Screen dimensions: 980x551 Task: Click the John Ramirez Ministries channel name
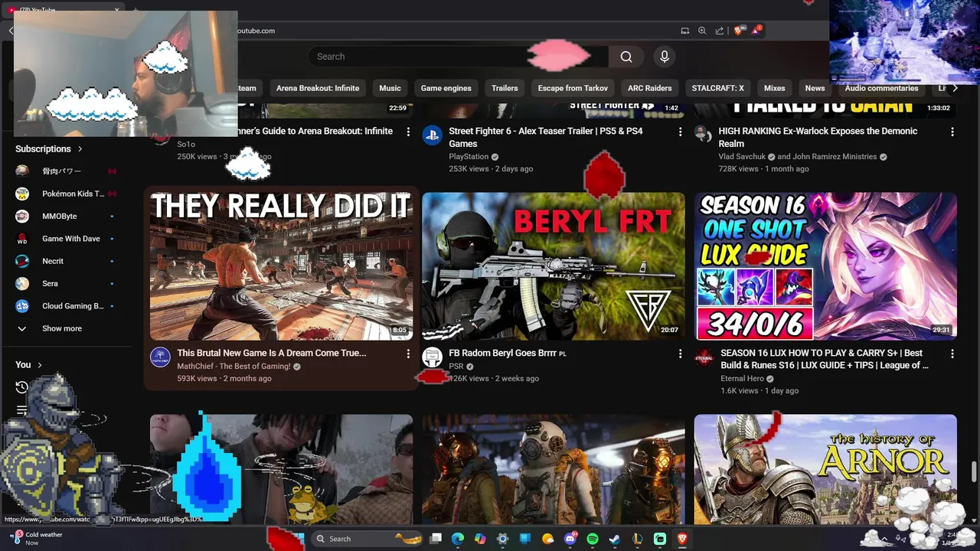(835, 157)
